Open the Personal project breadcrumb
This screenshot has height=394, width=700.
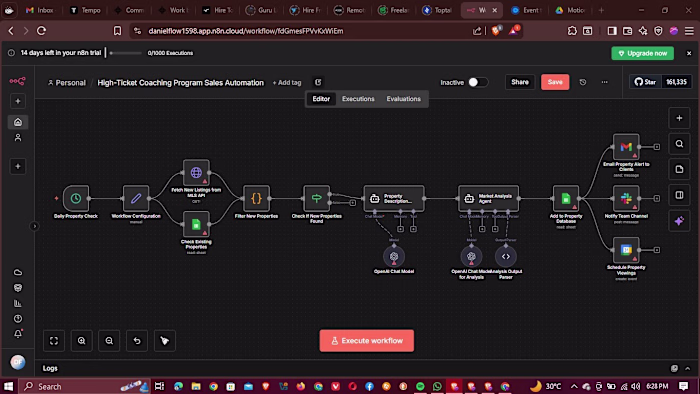point(67,83)
